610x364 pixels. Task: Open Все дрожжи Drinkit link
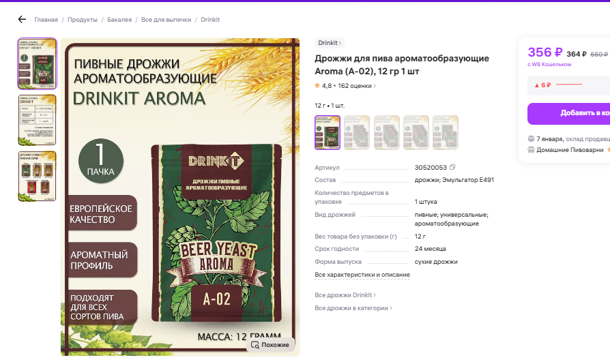pyautogui.click(x=345, y=295)
